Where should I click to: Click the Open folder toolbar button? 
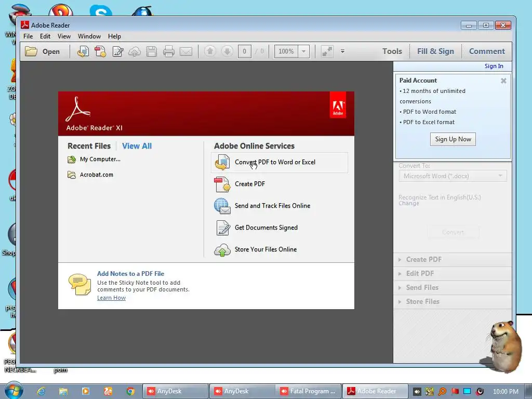click(x=43, y=51)
